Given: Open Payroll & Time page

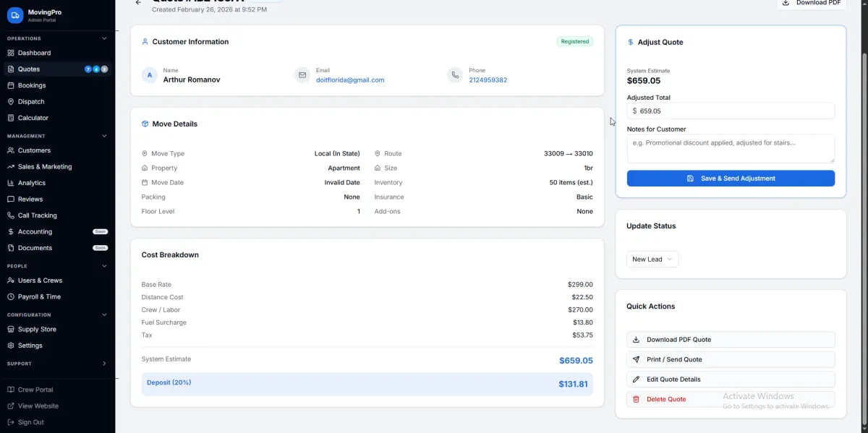Looking at the screenshot, I should click(39, 296).
